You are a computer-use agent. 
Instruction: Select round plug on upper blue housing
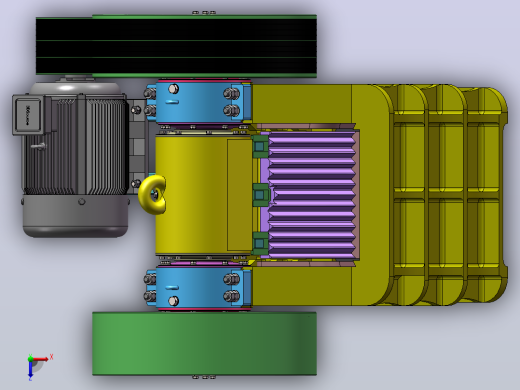[173, 89]
